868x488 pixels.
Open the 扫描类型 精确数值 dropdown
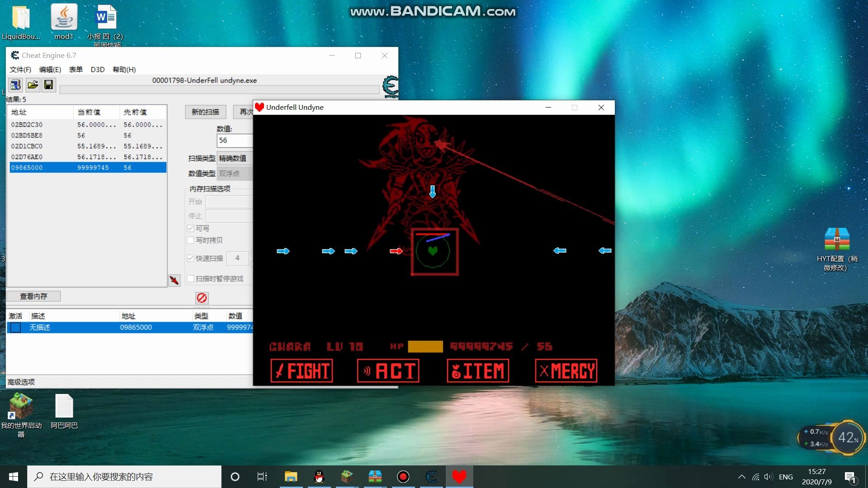(x=235, y=158)
